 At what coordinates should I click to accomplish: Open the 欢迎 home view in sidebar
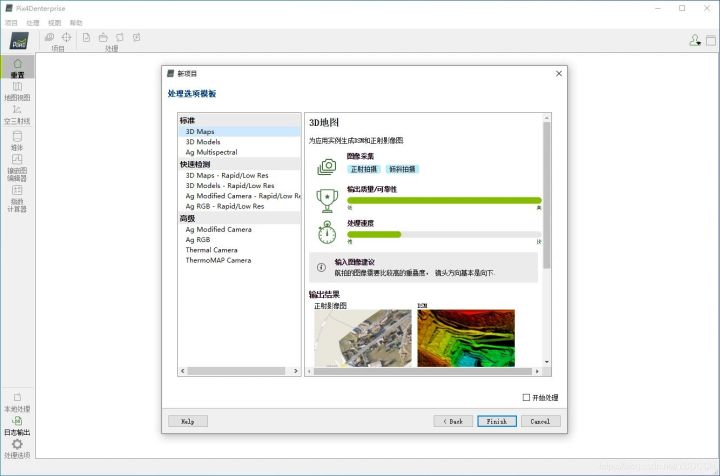(17, 67)
